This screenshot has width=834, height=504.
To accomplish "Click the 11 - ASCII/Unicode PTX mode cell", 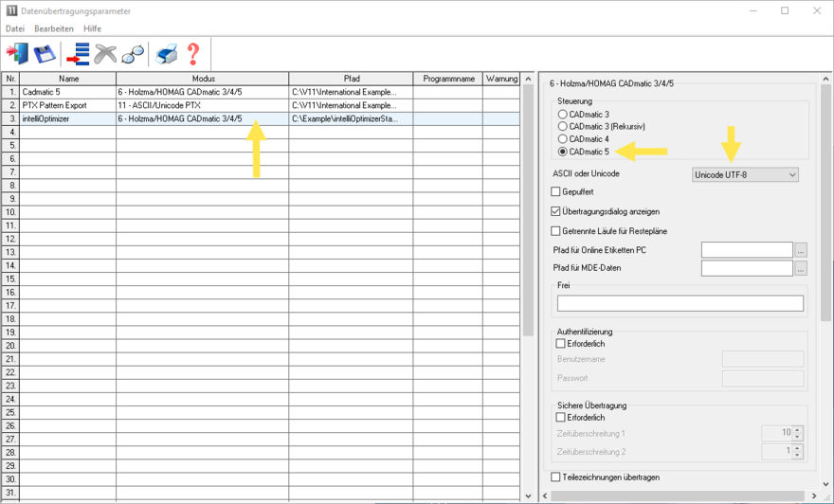I will click(x=203, y=105).
